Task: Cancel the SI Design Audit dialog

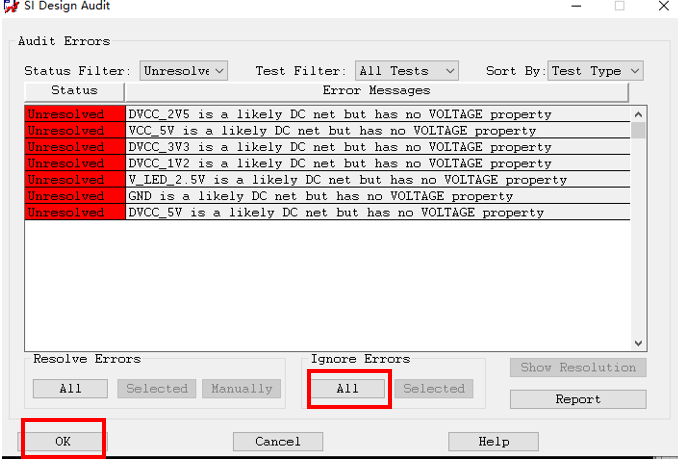Action: pos(278,441)
